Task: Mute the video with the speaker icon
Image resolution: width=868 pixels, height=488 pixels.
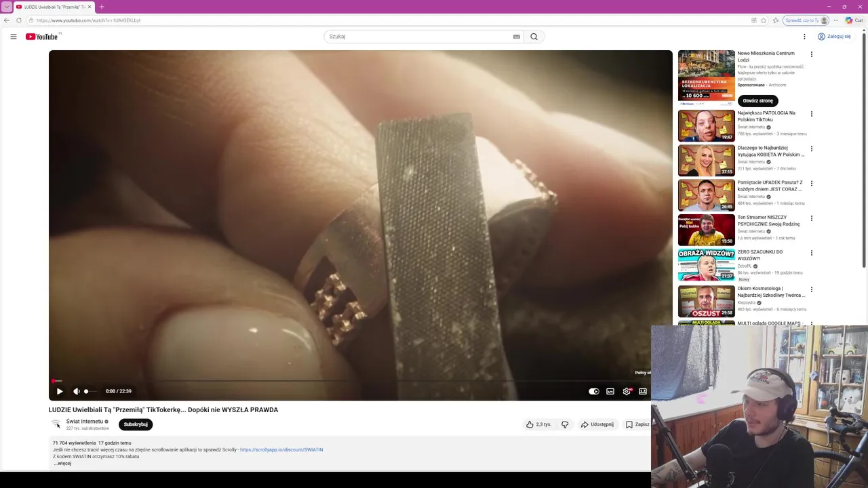Action: pyautogui.click(x=77, y=391)
